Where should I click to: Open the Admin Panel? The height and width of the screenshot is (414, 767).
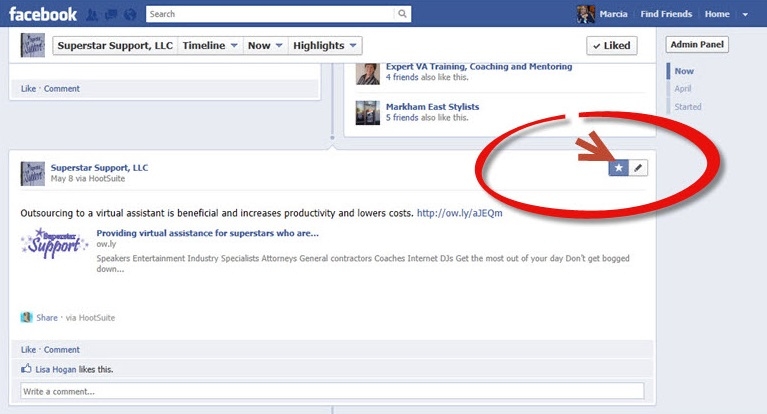[697, 45]
